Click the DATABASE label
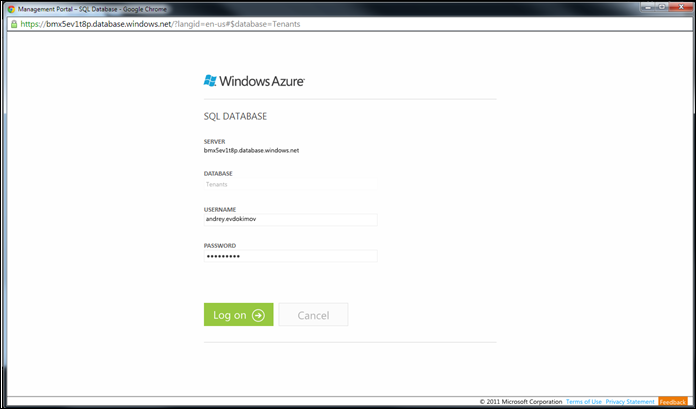The height and width of the screenshot is (409, 696). click(218, 173)
